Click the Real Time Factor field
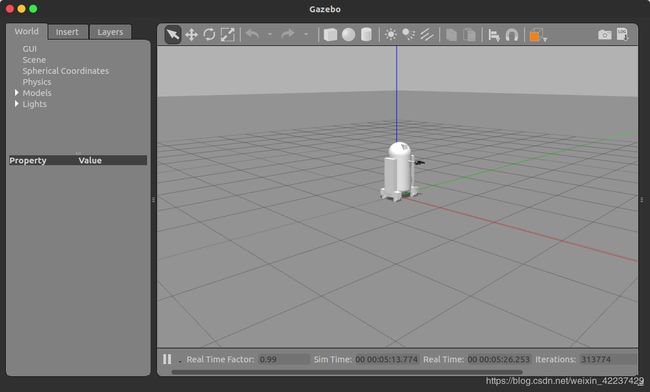650x392 pixels. pyautogui.click(x=284, y=359)
